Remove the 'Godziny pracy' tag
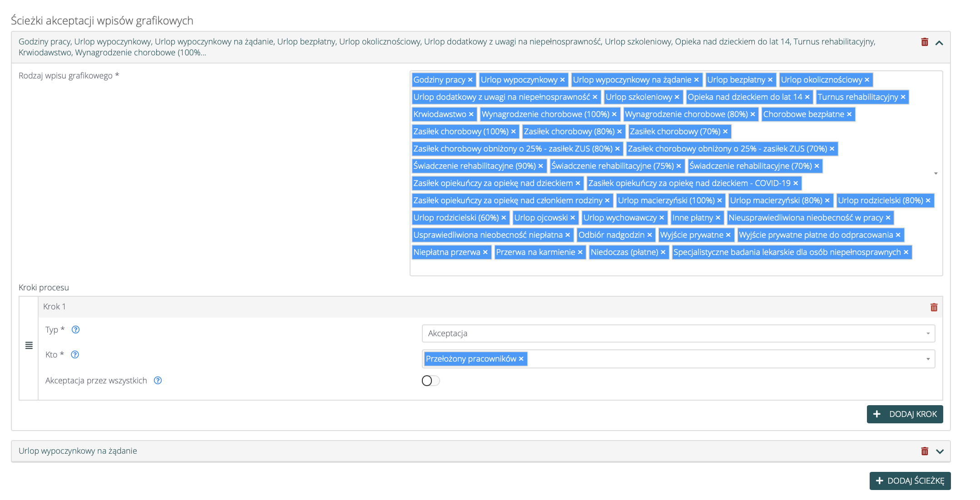 click(x=470, y=80)
